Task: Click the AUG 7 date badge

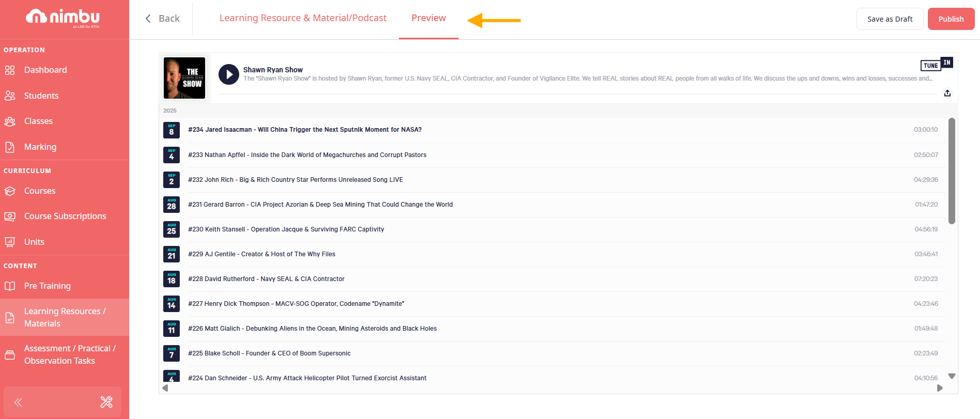Action: click(x=172, y=353)
